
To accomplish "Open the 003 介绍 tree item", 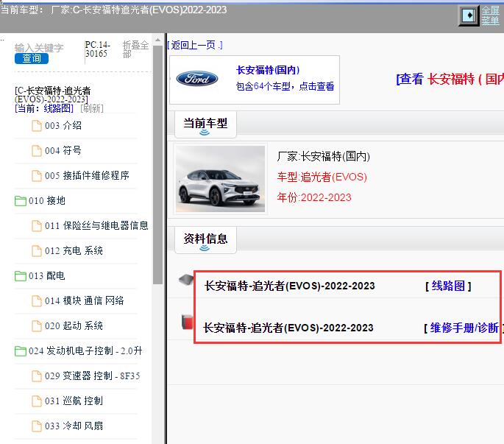I will click(x=63, y=125).
